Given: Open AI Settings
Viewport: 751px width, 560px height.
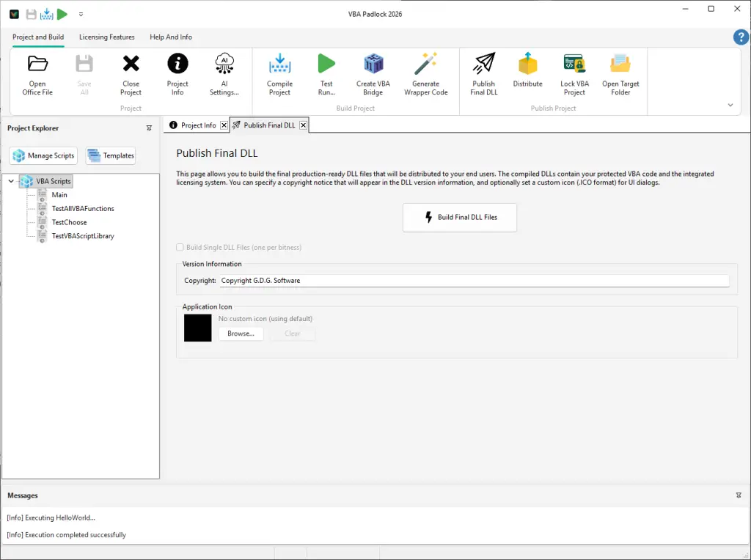Looking at the screenshot, I should tap(224, 73).
